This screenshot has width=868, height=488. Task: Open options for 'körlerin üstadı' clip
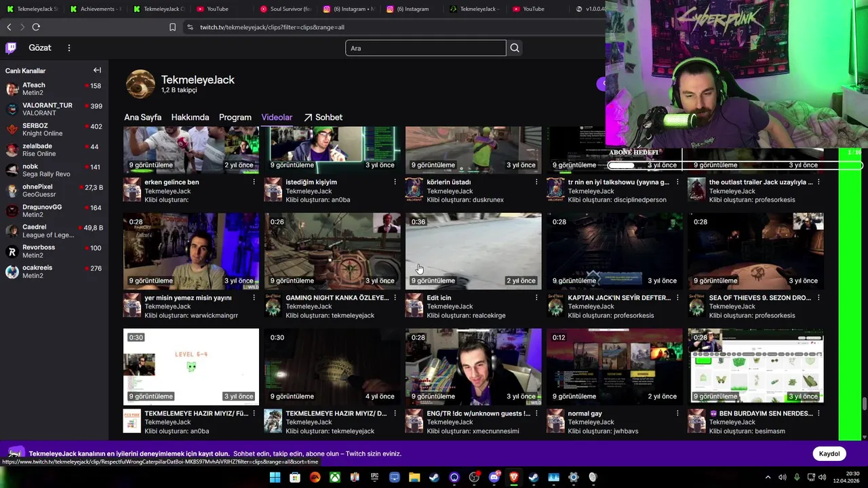pos(536,182)
